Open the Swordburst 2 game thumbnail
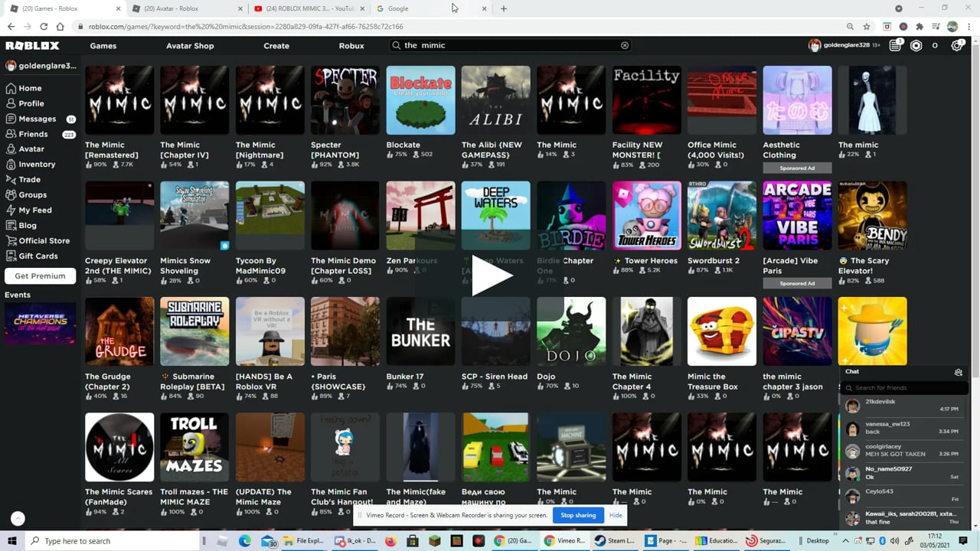980x551 pixels. pyautogui.click(x=722, y=216)
